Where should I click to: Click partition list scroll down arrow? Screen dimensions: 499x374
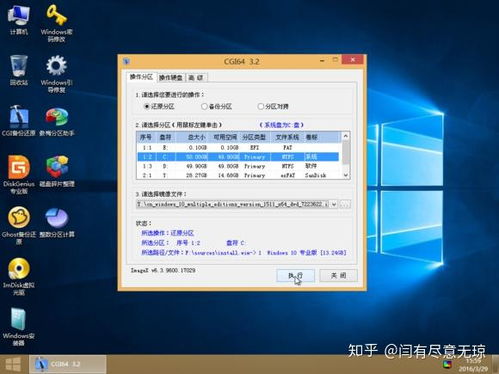coord(346,175)
